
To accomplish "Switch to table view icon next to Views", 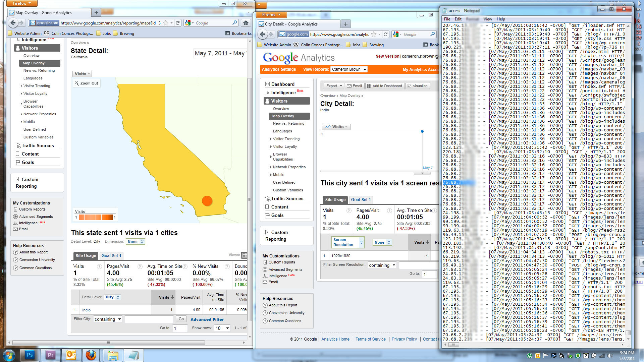I will [x=244, y=255].
